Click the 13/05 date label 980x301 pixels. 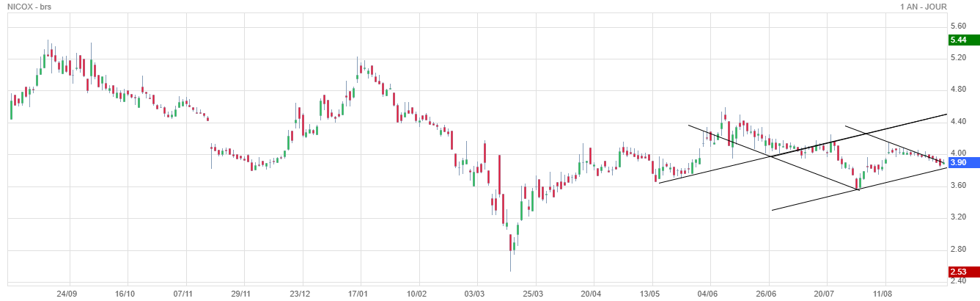pos(650,293)
